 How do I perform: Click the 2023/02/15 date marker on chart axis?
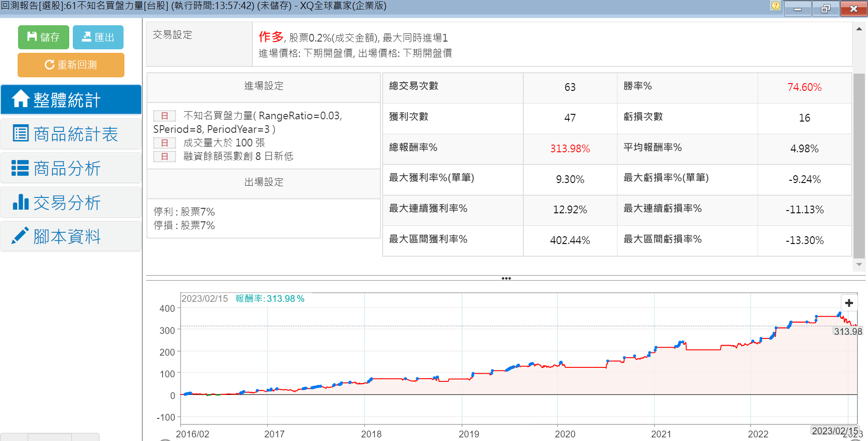(x=835, y=431)
